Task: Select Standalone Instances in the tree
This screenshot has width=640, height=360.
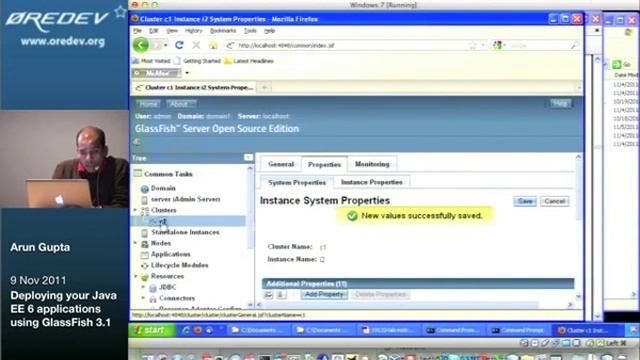Action: click(185, 232)
